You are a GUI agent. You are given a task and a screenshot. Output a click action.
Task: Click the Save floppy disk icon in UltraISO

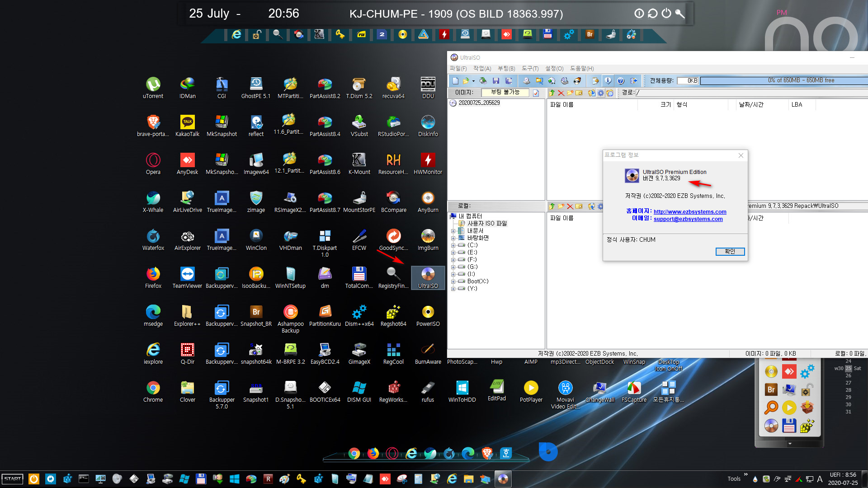click(496, 81)
